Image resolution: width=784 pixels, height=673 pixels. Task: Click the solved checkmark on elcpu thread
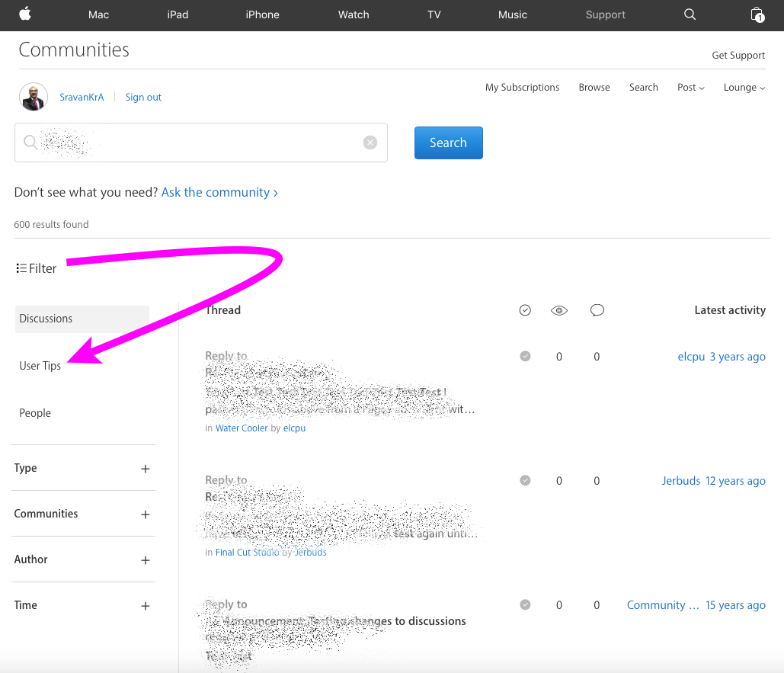tap(525, 356)
